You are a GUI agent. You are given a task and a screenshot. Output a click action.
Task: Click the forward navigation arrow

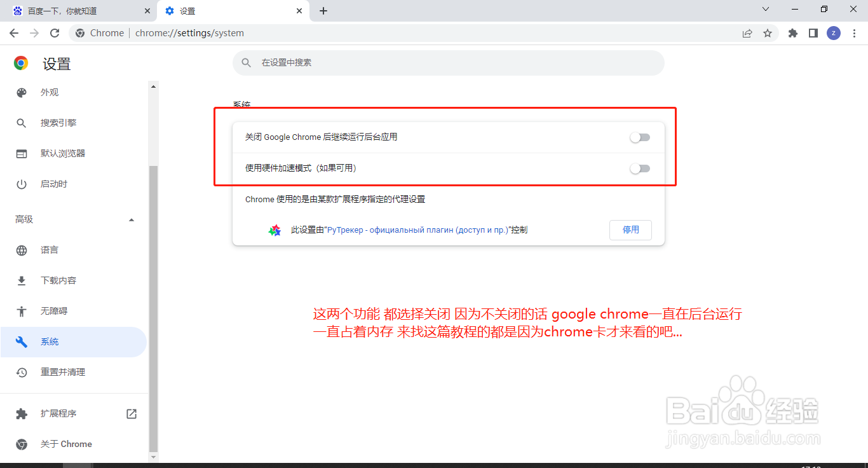pos(34,33)
